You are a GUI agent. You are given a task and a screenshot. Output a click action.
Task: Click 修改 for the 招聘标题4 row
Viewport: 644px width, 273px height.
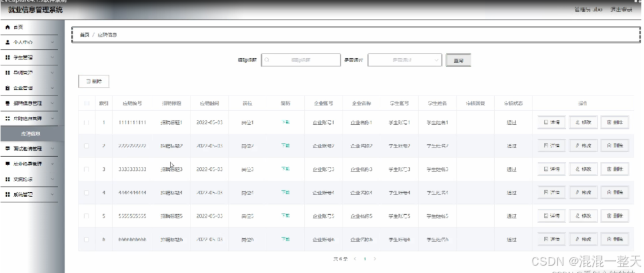(x=583, y=192)
